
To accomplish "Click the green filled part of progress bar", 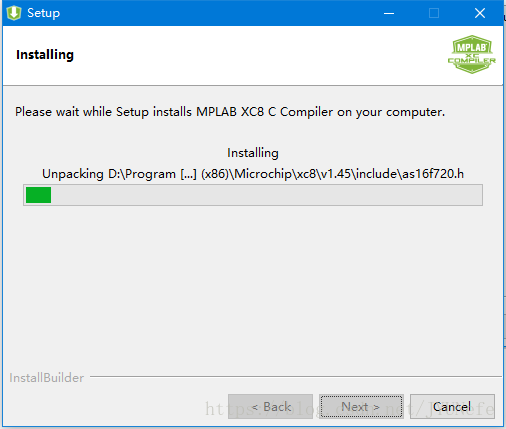I will [38, 195].
